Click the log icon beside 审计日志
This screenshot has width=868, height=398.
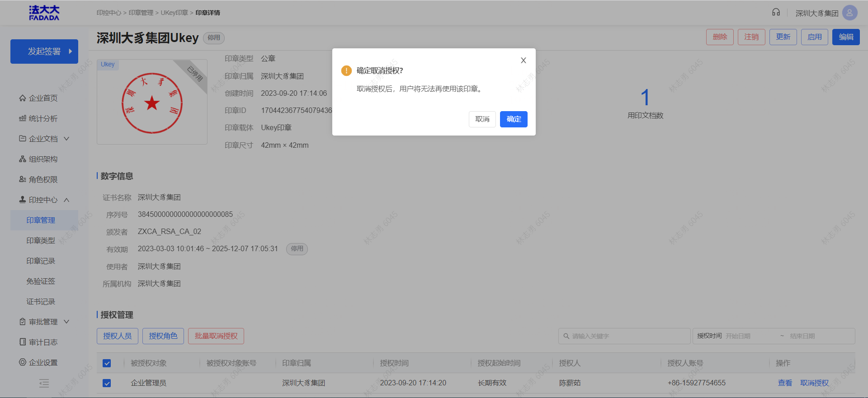[23, 342]
